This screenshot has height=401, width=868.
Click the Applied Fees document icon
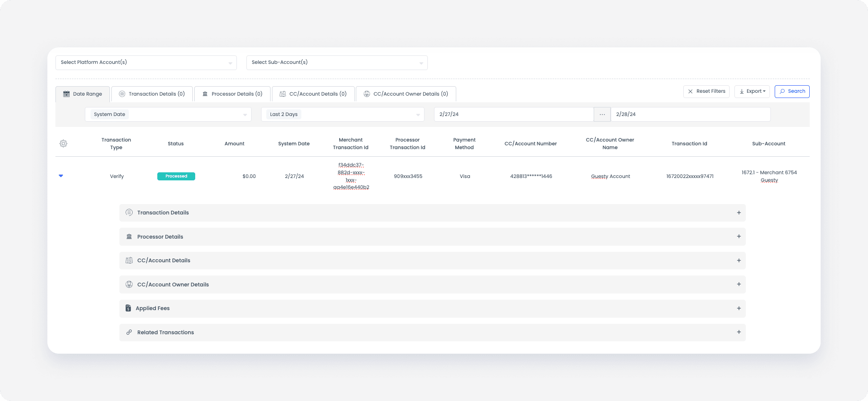pos(128,308)
